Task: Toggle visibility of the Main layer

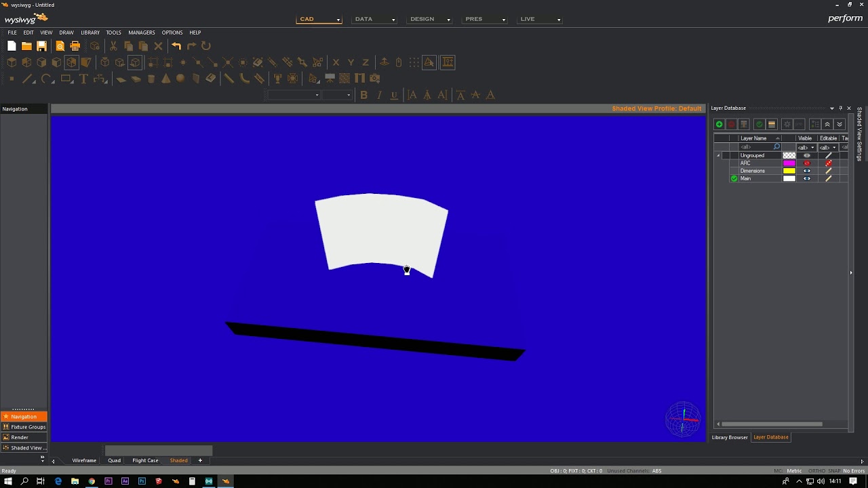Action: (x=807, y=178)
